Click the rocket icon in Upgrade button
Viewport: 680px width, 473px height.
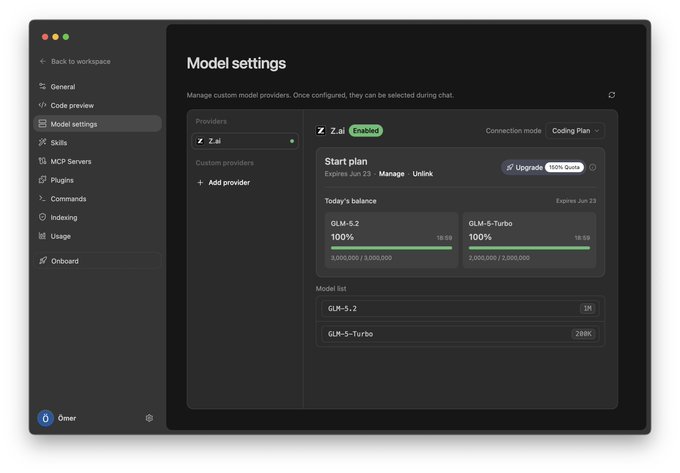pos(510,167)
